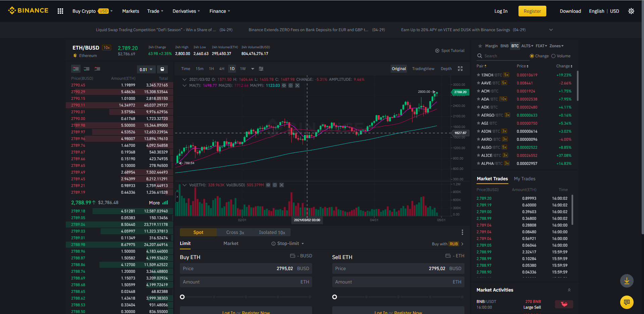
Task: Open the yellow chat support button
Action: pyautogui.click(x=627, y=302)
